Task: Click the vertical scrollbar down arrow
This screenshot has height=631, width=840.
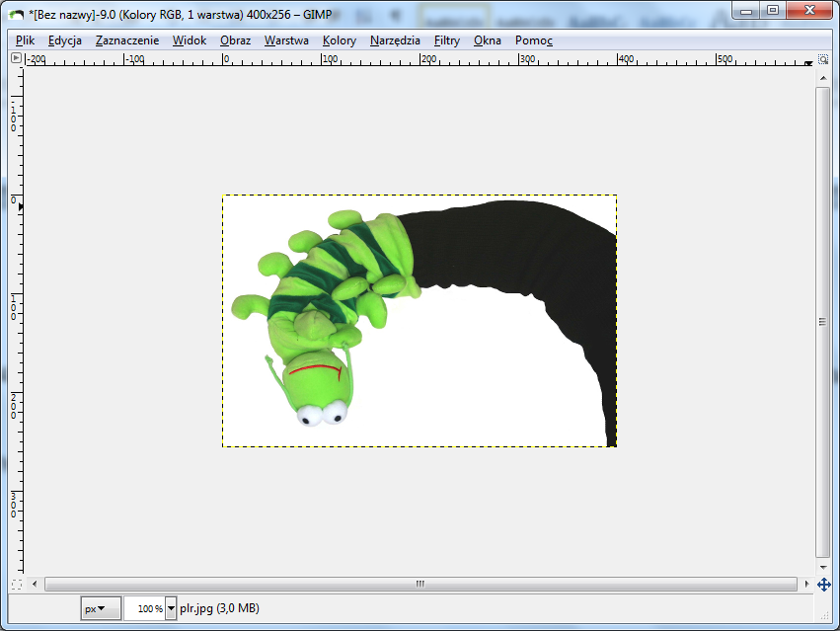Action: [x=823, y=567]
